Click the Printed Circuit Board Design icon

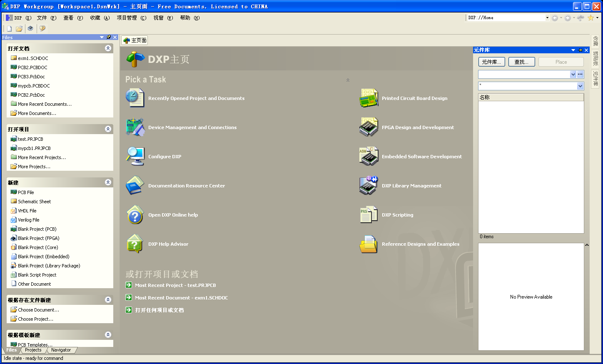[369, 98]
